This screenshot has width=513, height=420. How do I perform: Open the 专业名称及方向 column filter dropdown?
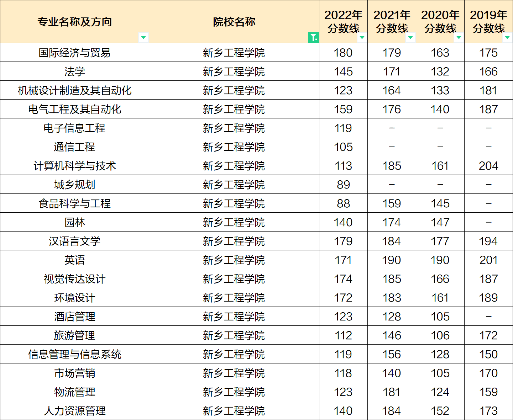tap(143, 37)
